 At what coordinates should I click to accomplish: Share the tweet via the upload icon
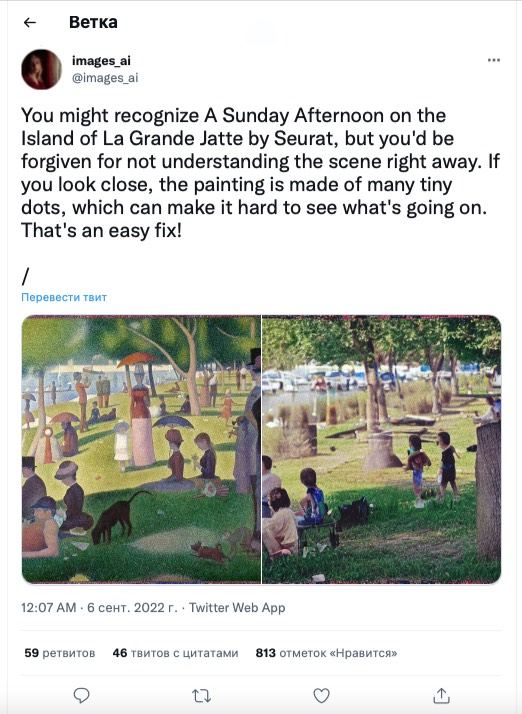tap(441, 695)
